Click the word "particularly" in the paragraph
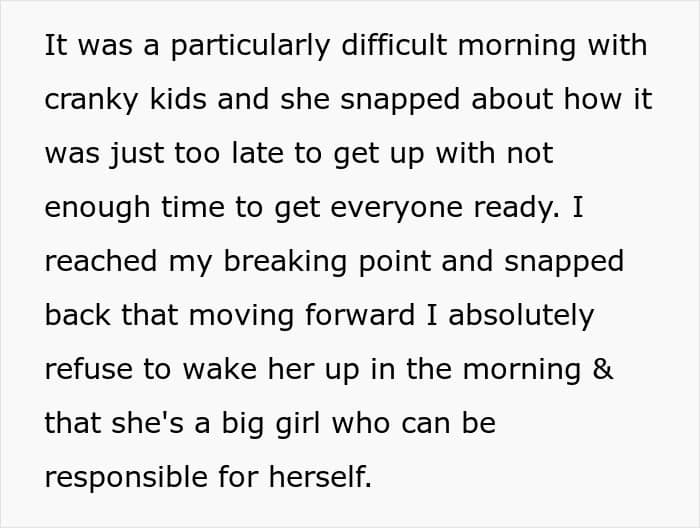This screenshot has height=528, width=700. 250,46
